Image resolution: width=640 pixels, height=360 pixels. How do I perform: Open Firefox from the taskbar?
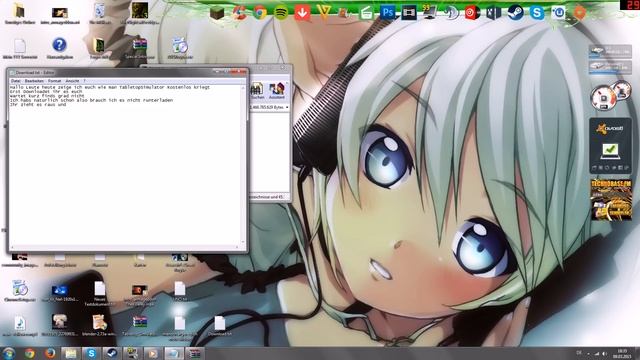(x=50, y=353)
